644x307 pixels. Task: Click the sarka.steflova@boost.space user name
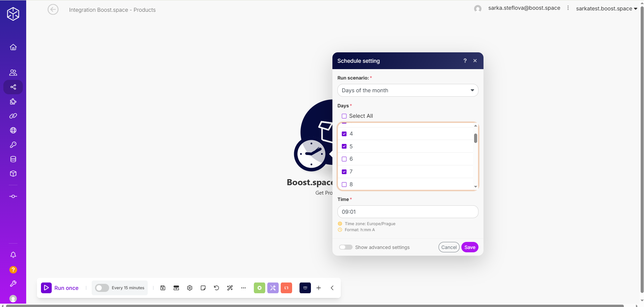point(524,8)
